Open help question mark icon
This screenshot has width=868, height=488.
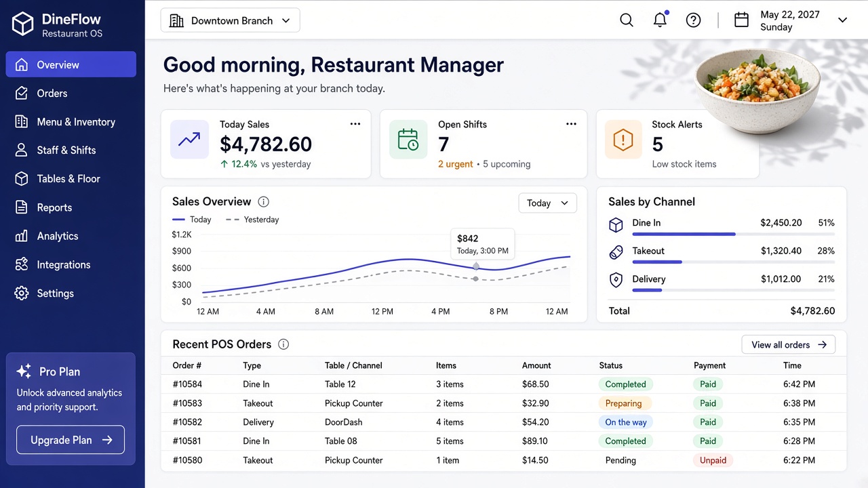click(x=693, y=20)
